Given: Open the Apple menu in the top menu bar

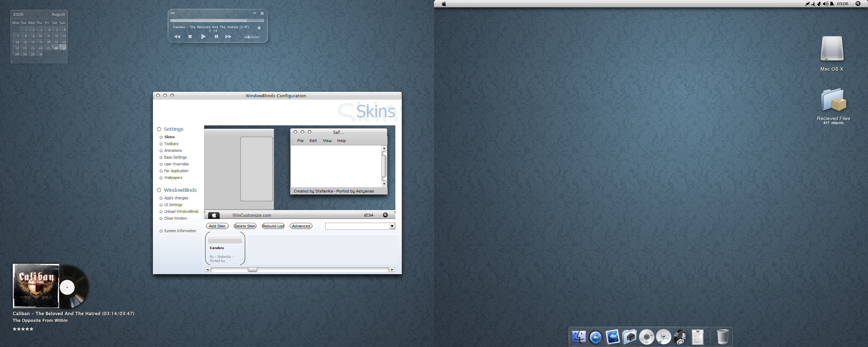Looking at the screenshot, I should [x=444, y=4].
